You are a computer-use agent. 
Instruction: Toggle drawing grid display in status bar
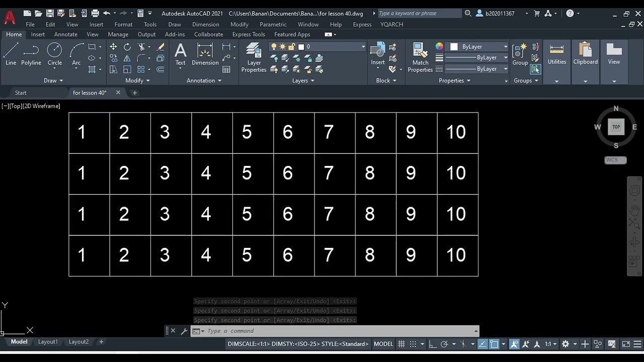point(401,344)
